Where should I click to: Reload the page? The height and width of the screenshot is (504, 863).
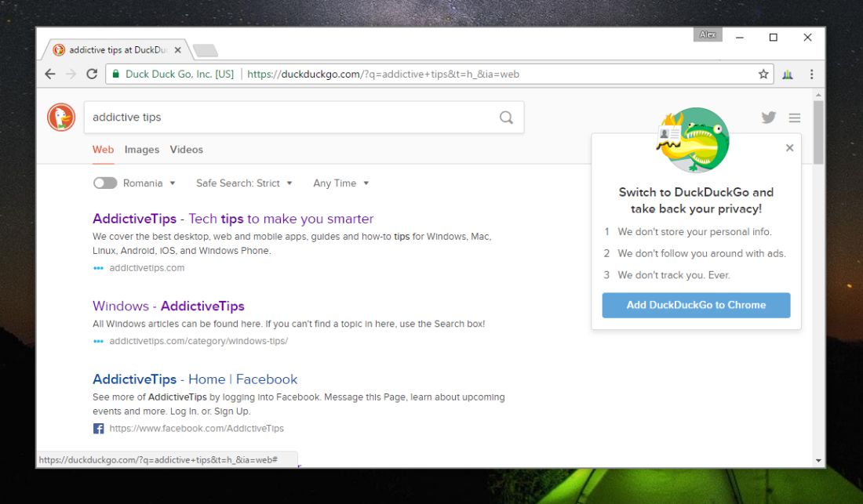92,74
